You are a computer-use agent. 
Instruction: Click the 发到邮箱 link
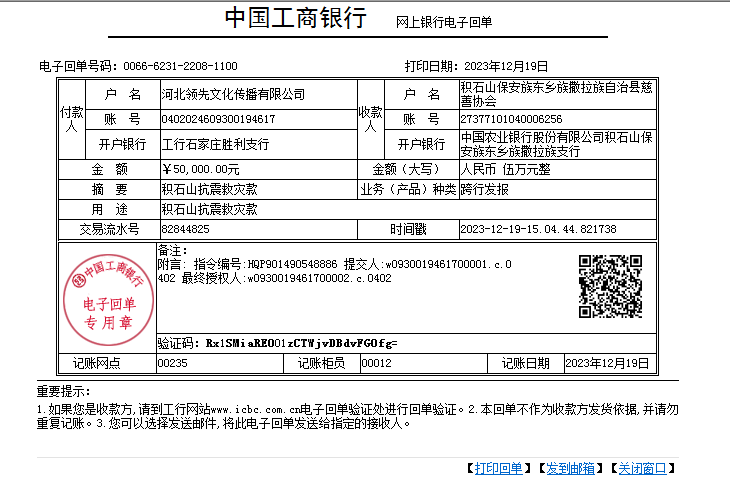pyautogui.click(x=571, y=468)
